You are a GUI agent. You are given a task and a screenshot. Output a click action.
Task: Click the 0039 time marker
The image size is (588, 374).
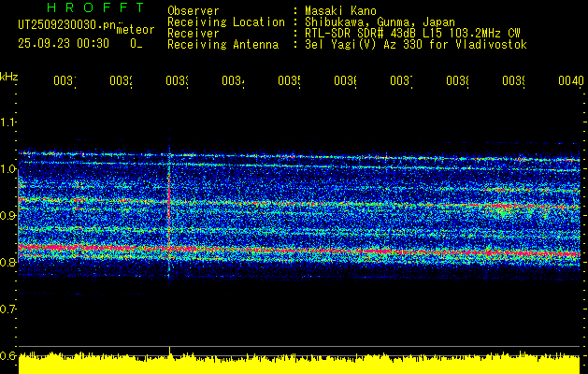514,80
